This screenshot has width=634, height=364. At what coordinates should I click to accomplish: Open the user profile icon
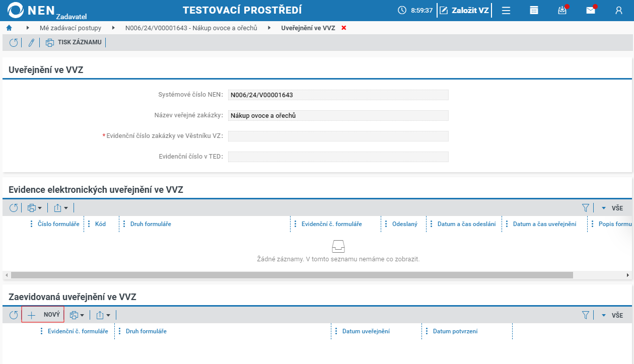click(619, 10)
